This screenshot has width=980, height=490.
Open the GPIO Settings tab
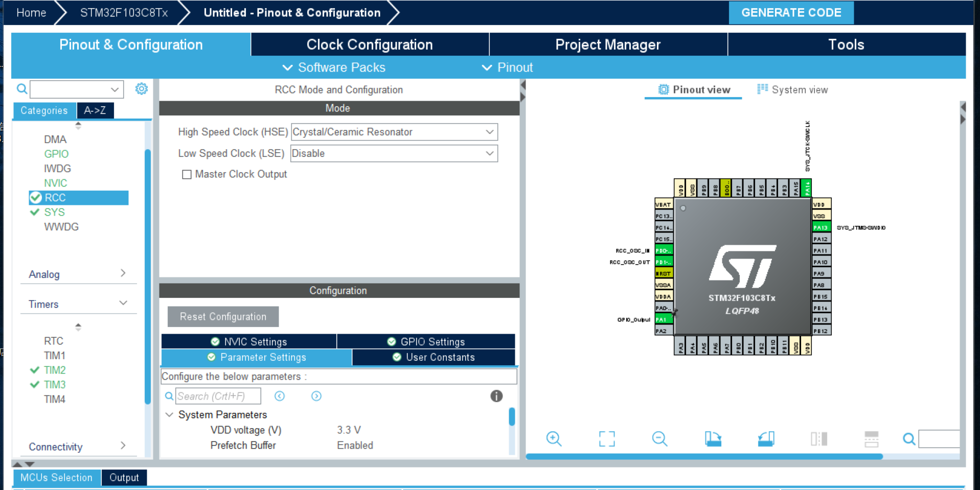pos(426,341)
